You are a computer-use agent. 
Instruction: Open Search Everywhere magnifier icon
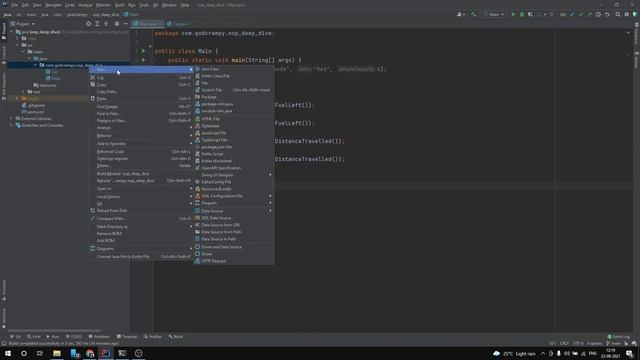pyautogui.click(x=618, y=14)
